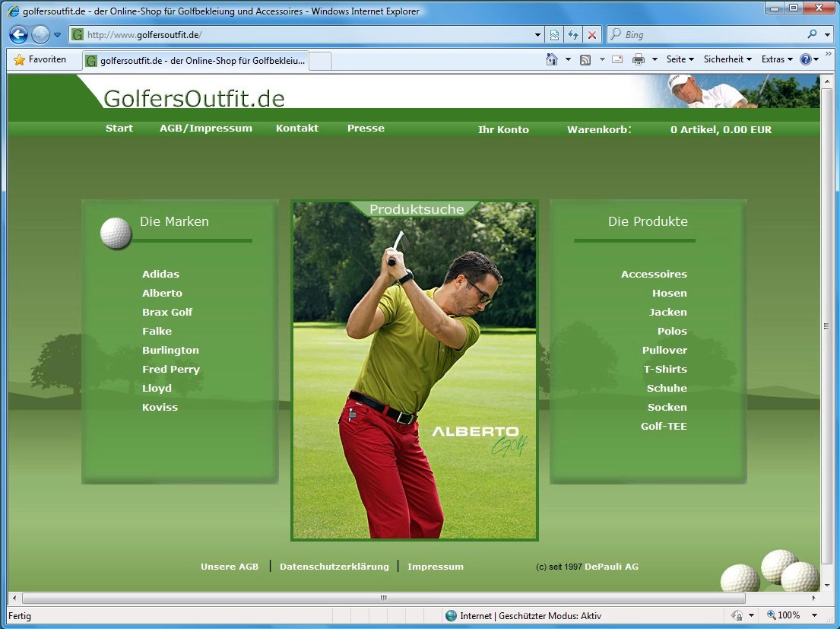840x629 pixels.
Task: Open the Sicherheit menu
Action: coord(727,59)
